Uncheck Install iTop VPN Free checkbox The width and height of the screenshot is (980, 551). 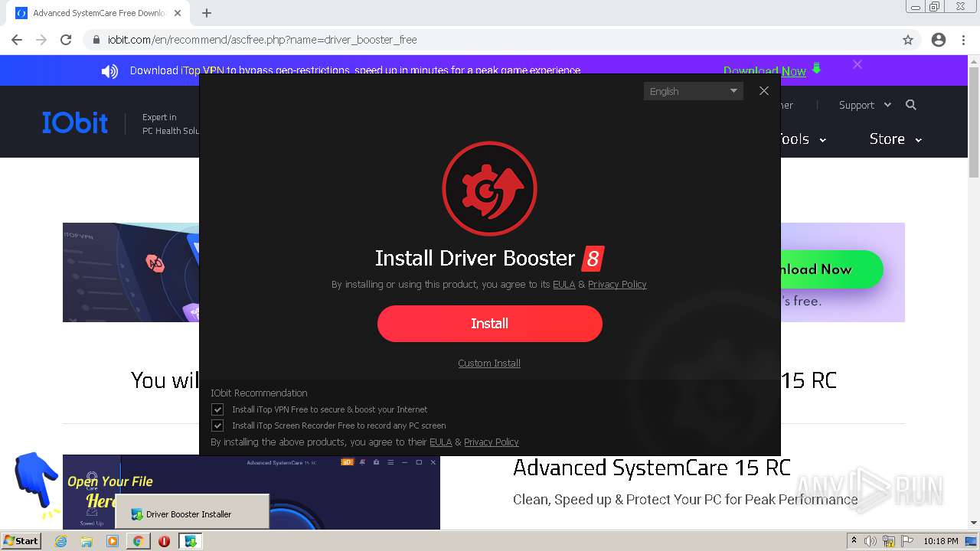coord(217,409)
